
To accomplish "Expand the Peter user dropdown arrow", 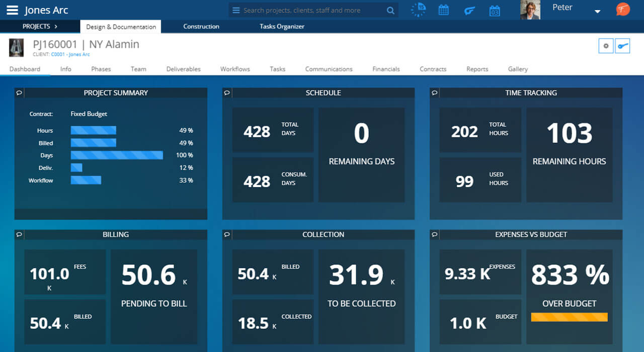I will [x=597, y=12].
